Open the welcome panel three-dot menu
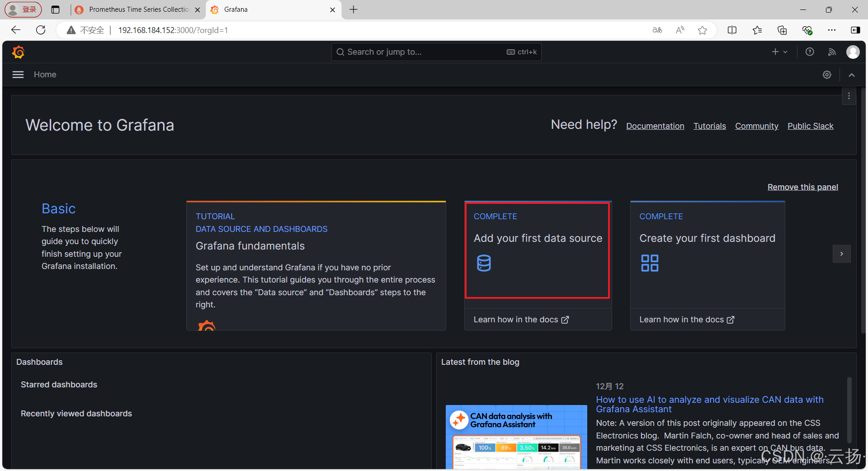The width and height of the screenshot is (868, 471). pos(849,96)
